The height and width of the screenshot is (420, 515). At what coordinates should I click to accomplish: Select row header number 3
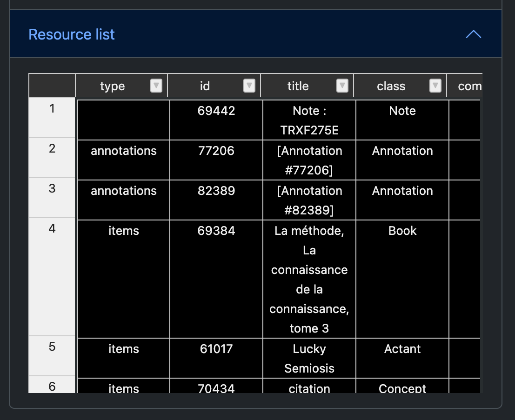point(52,198)
